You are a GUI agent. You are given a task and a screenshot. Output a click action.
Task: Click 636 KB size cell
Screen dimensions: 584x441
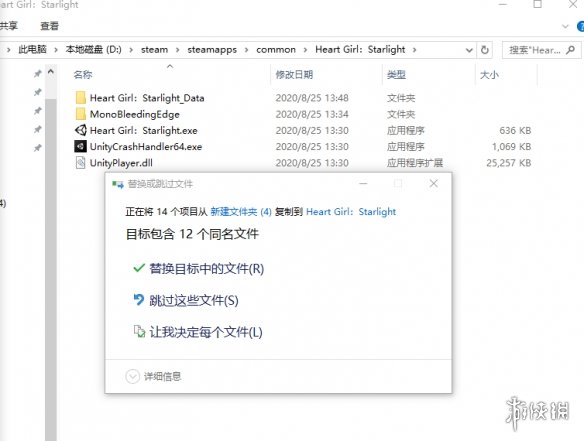[x=515, y=130]
